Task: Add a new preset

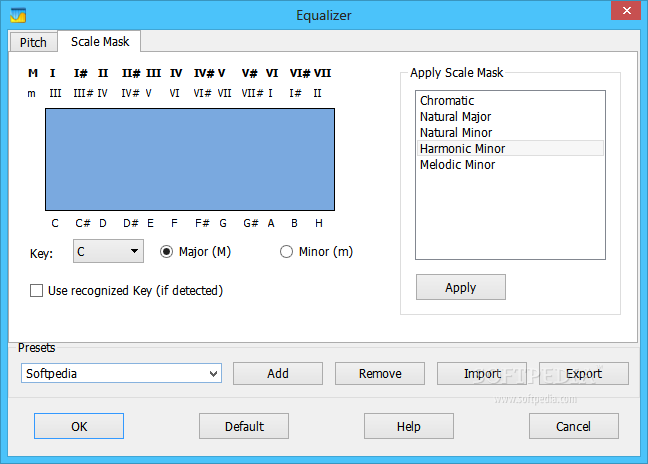Action: (x=278, y=374)
